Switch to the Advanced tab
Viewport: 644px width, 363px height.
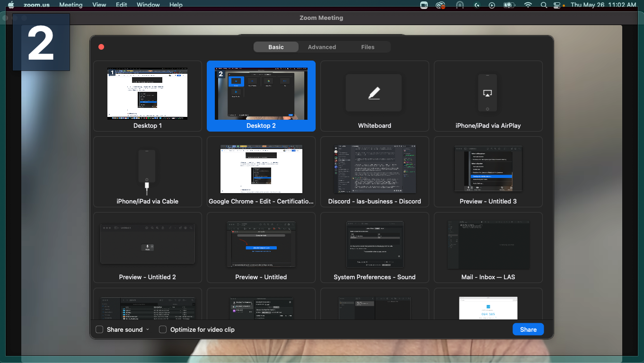322,47
